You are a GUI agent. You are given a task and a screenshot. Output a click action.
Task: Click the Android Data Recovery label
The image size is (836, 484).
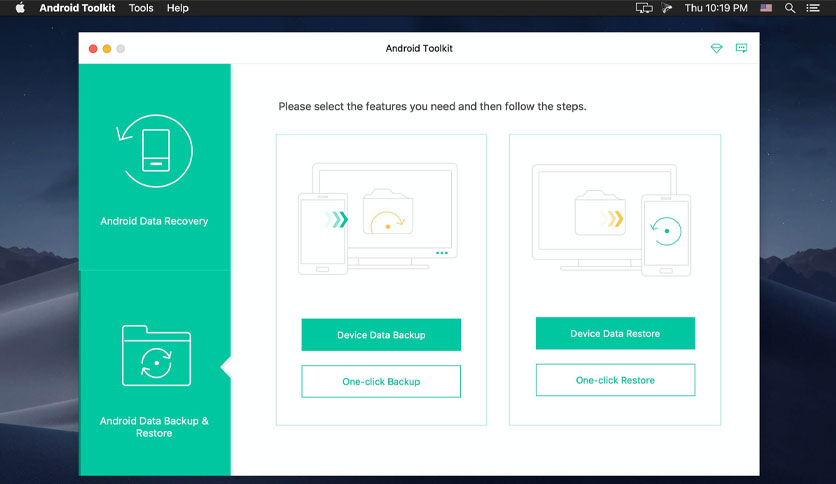pyautogui.click(x=154, y=221)
